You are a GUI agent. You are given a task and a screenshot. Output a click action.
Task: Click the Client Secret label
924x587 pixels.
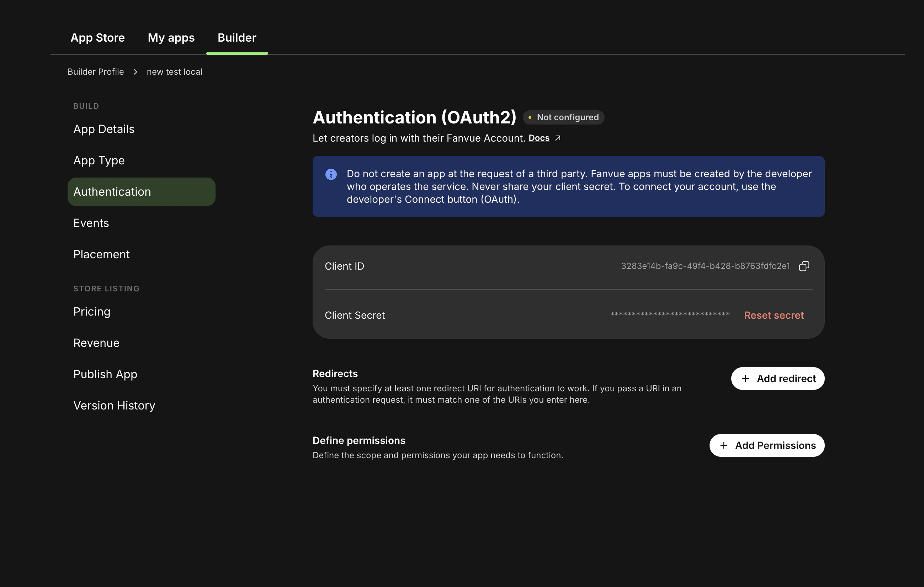pos(355,315)
